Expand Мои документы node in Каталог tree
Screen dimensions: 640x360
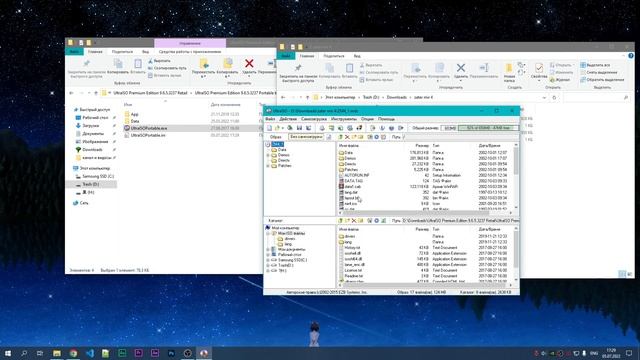[x=268, y=249]
